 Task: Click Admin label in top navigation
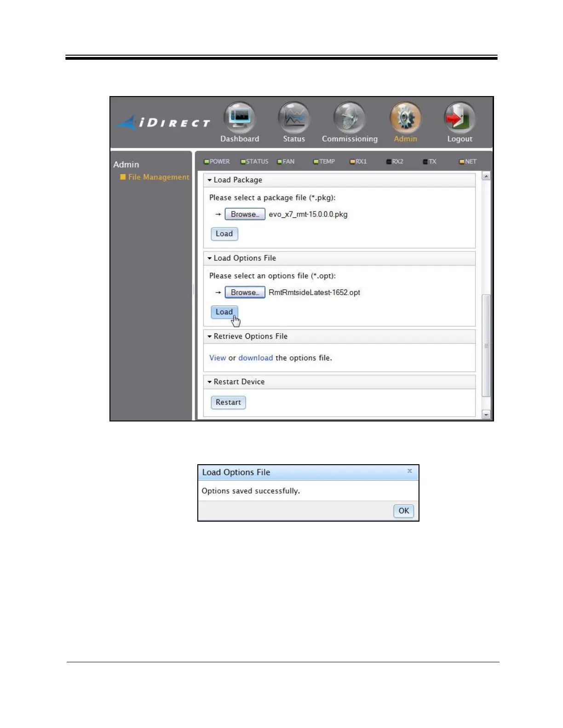point(405,139)
